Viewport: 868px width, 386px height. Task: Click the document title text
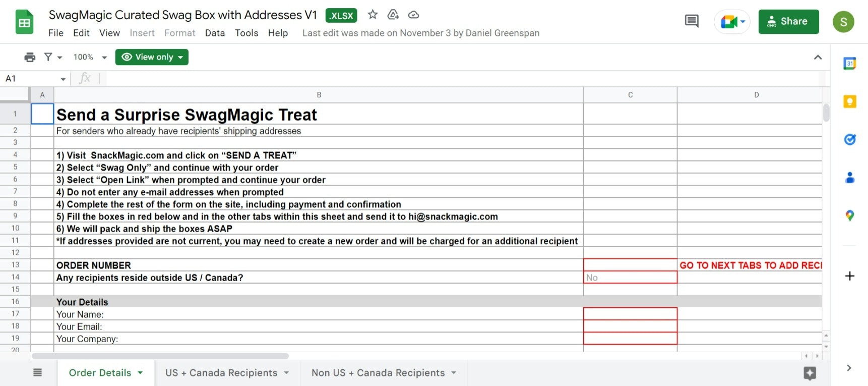click(x=182, y=15)
